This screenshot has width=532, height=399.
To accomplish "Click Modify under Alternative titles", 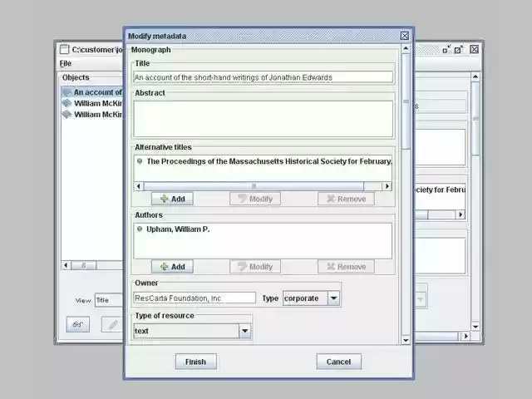I will coord(254,199).
